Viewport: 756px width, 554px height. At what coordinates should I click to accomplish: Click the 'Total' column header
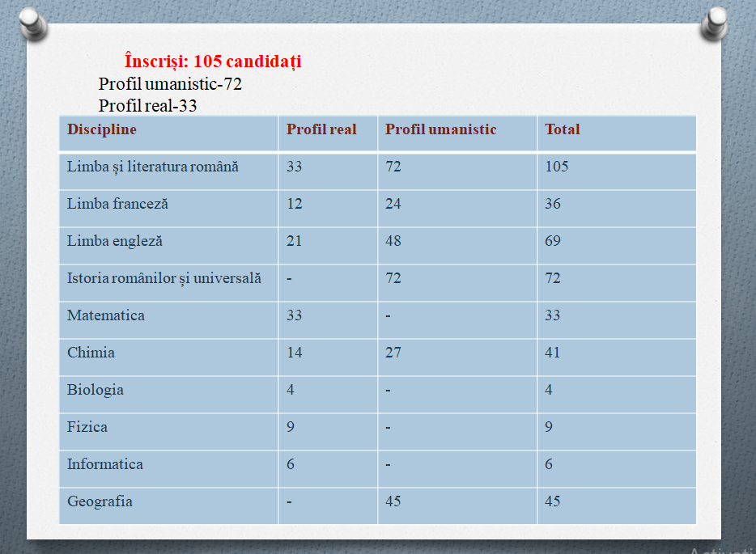click(563, 129)
